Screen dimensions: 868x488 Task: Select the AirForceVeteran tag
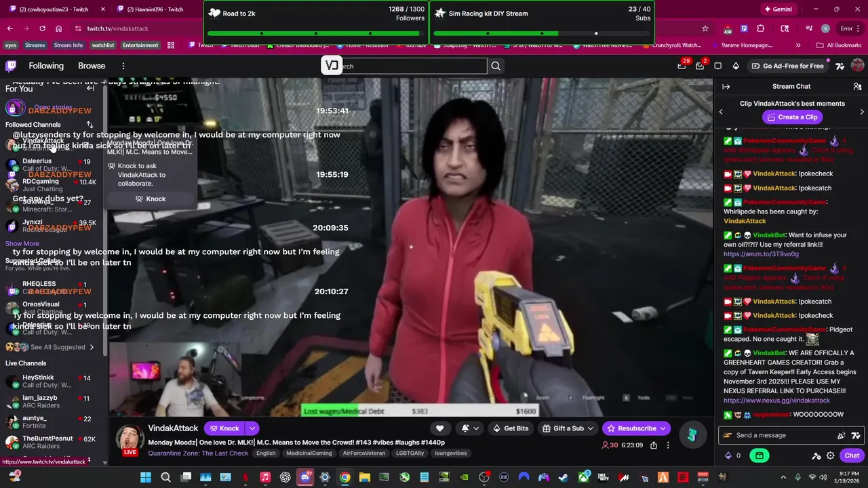click(363, 453)
